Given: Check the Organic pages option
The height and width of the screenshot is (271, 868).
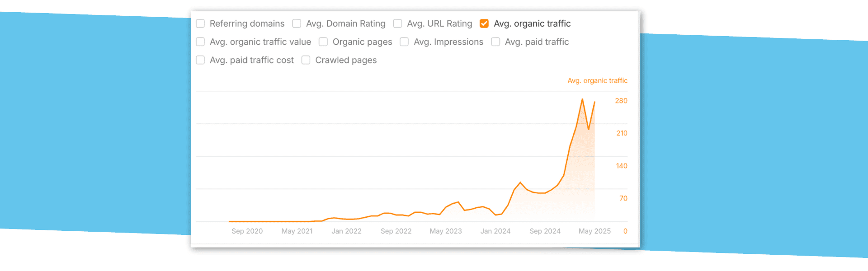Looking at the screenshot, I should pyautogui.click(x=323, y=42).
